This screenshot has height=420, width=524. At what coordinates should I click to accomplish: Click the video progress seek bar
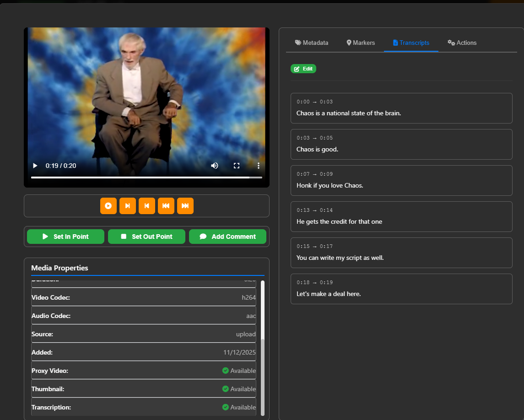point(146,177)
